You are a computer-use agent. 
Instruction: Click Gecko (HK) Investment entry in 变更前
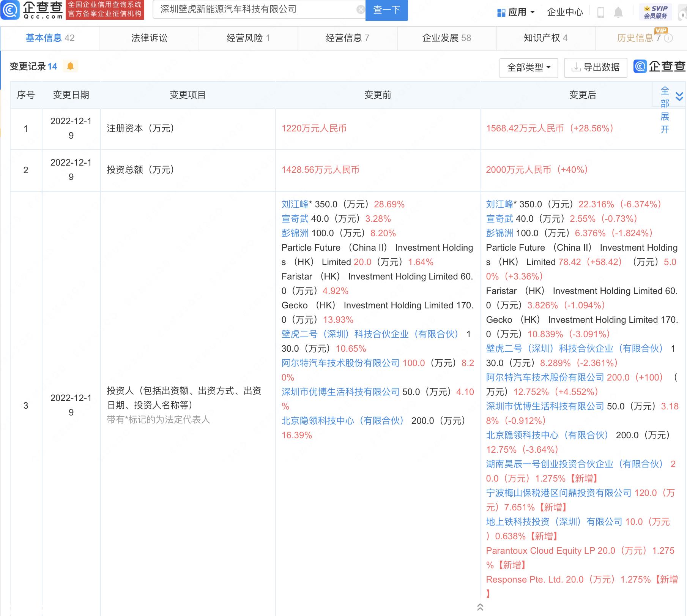point(377,313)
